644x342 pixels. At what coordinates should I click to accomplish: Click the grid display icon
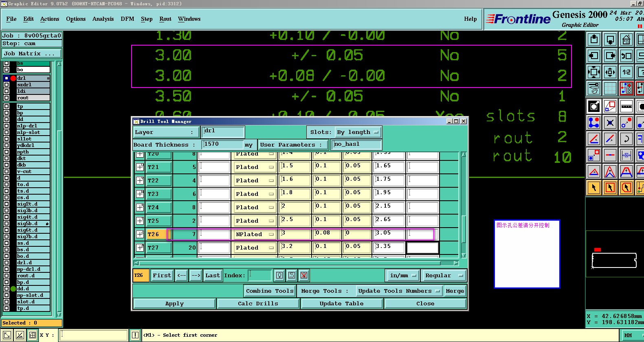pyautogui.click(x=610, y=88)
